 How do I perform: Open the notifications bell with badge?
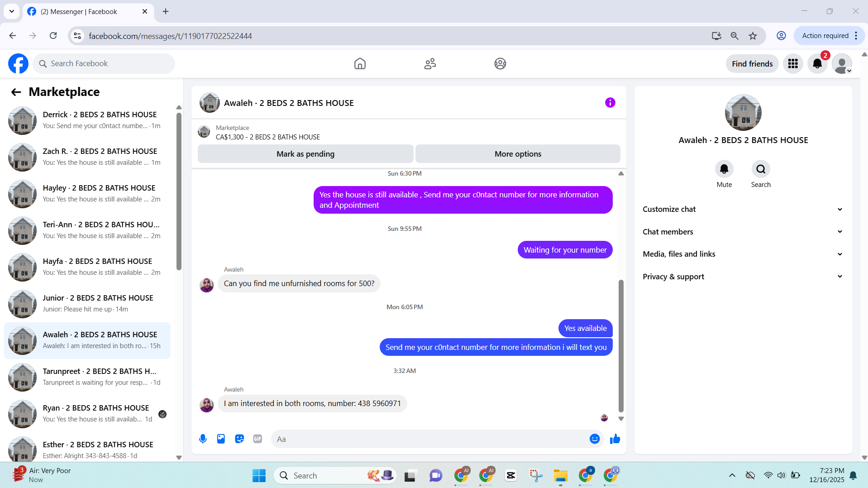817,63
